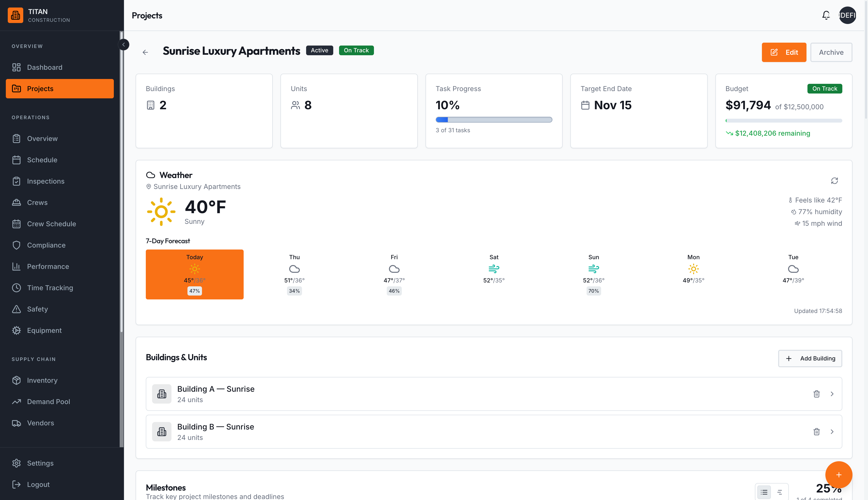Click the Inventory box icon
This screenshot has height=500, width=868.
[x=16, y=380]
